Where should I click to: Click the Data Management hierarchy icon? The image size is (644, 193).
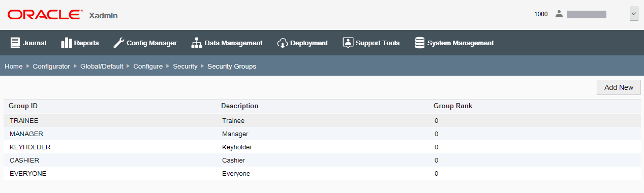196,43
